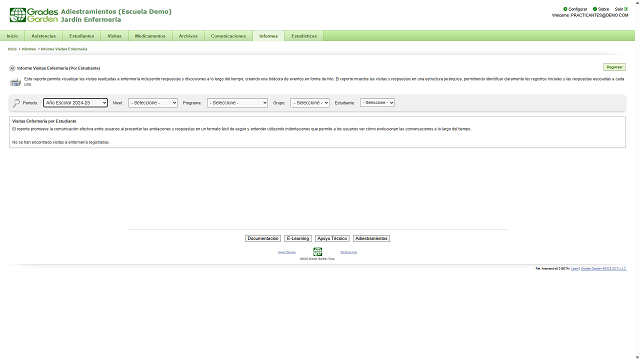
Task: Click the Informe Visitas Enfermería breadcrumb link
Action: (64, 49)
